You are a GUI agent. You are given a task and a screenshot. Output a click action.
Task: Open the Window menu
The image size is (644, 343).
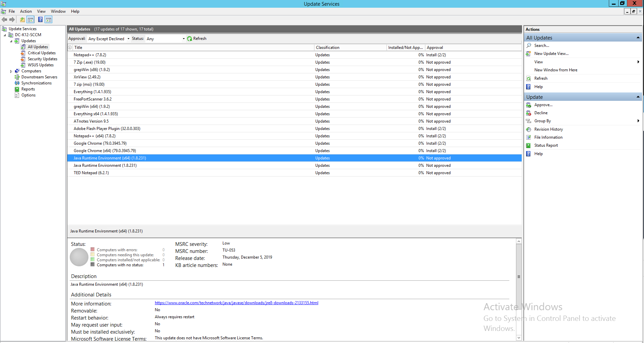pyautogui.click(x=58, y=11)
